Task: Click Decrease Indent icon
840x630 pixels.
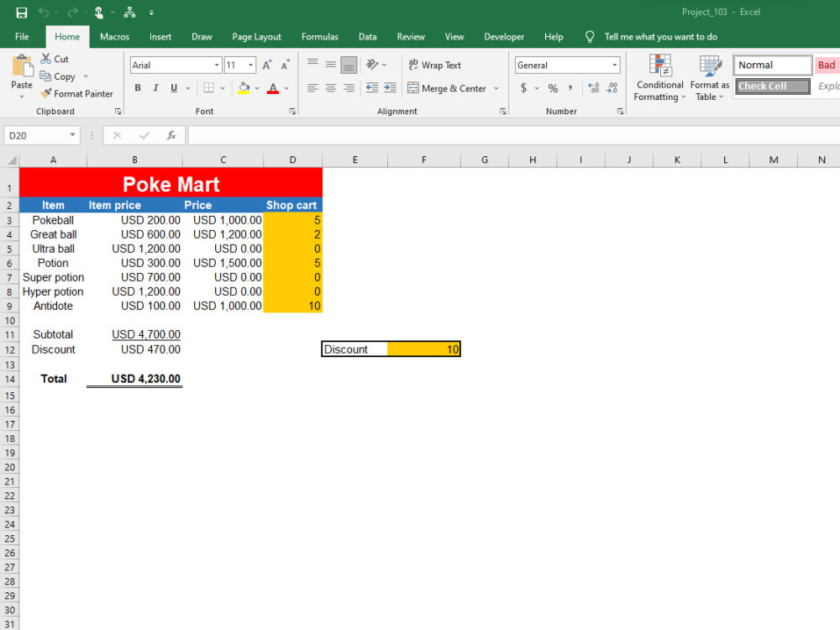Action: click(372, 88)
